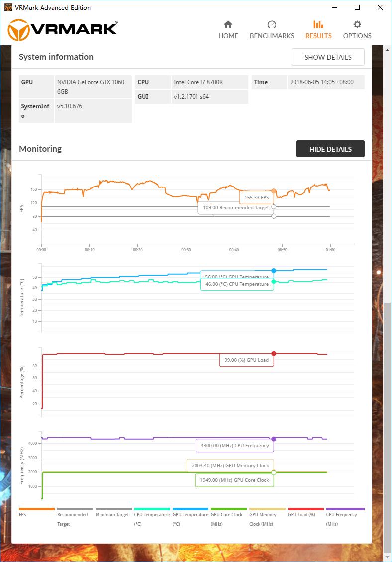Toggle the GPU Temperature legend swatch
392x562 pixels.
coord(190,509)
